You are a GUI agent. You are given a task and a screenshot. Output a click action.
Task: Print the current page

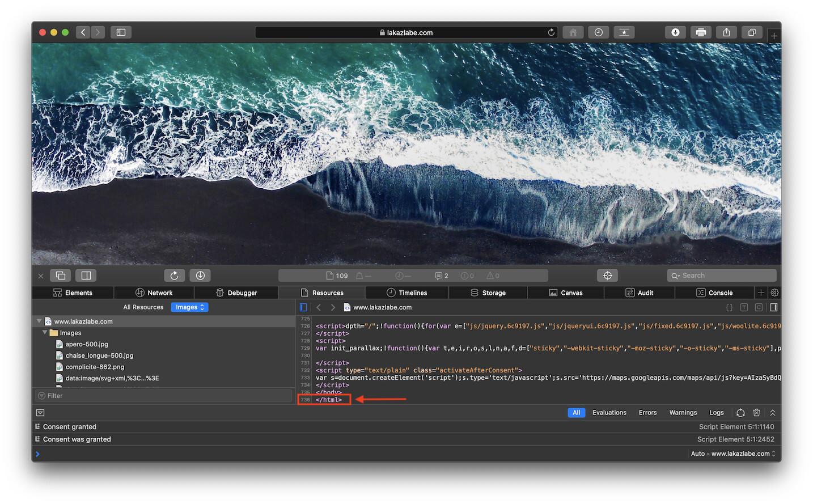(701, 32)
